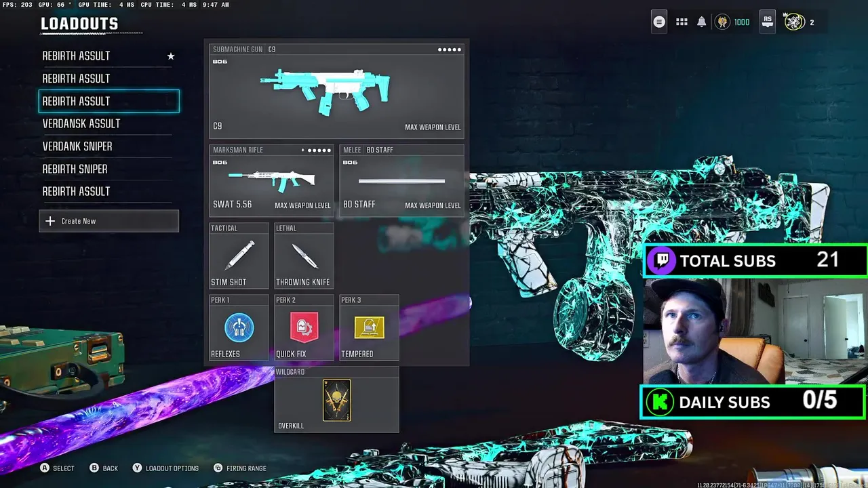The image size is (868, 488).
Task: Select the SWAT 5.56 marksman rifle card
Action: (x=271, y=180)
